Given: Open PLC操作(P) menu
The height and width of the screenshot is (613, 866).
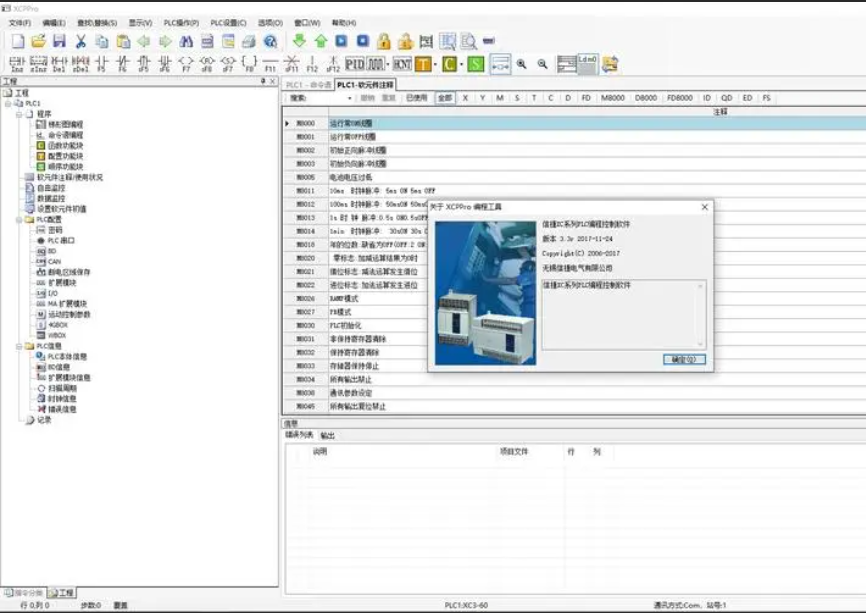Looking at the screenshot, I should (181, 23).
